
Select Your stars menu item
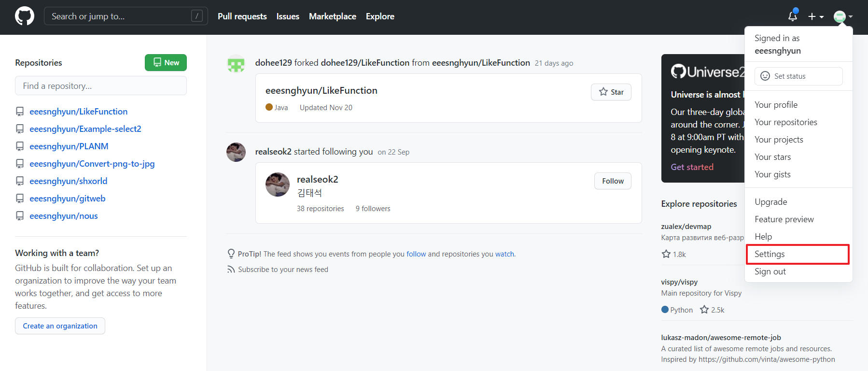pos(798,157)
